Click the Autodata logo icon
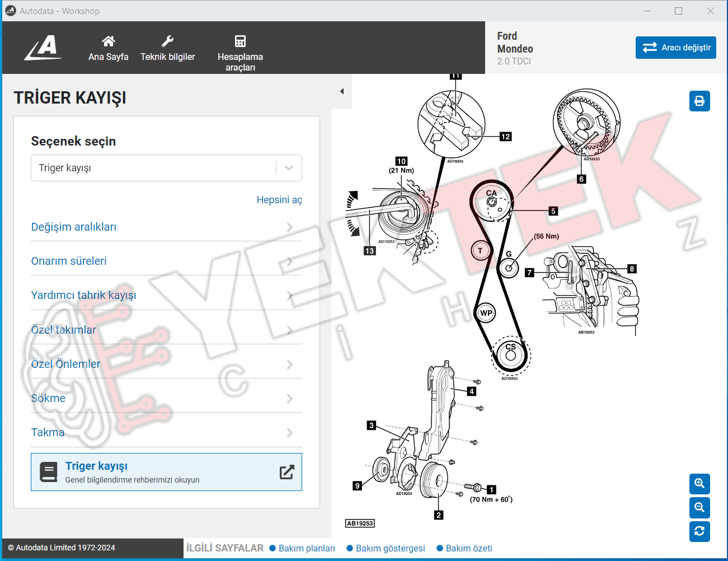 [x=43, y=48]
